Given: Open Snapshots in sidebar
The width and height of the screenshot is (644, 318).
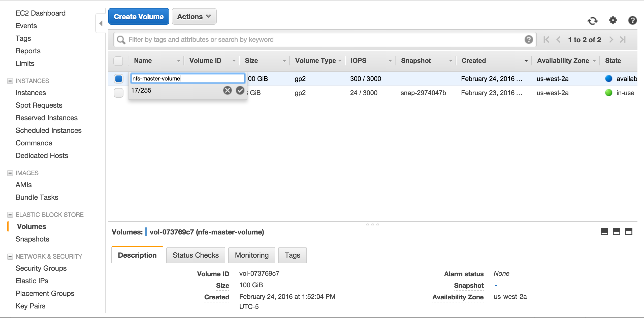Looking at the screenshot, I should [x=33, y=239].
